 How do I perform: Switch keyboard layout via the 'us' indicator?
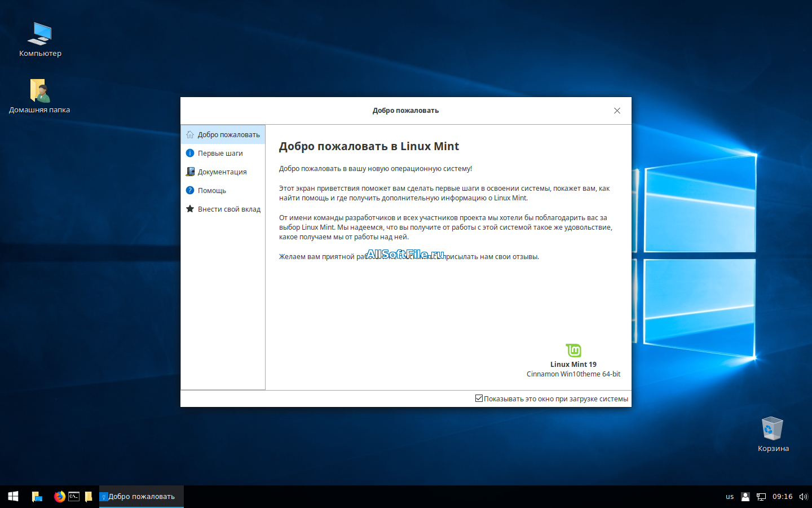coord(730,497)
